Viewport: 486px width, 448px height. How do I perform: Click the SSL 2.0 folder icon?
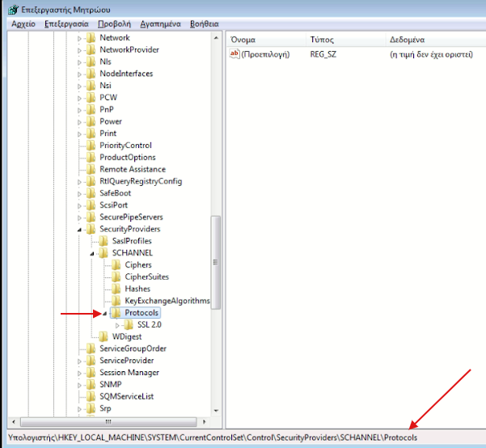tap(129, 325)
